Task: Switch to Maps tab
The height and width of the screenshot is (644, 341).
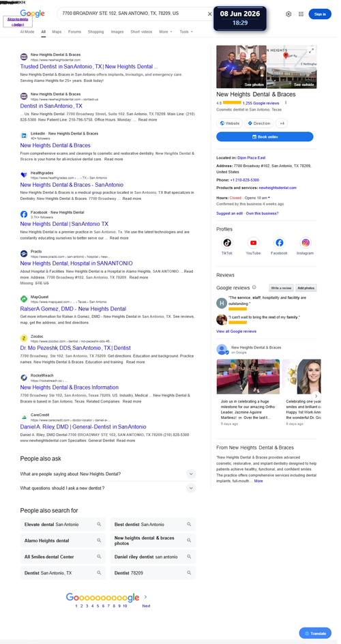Action: (x=57, y=31)
